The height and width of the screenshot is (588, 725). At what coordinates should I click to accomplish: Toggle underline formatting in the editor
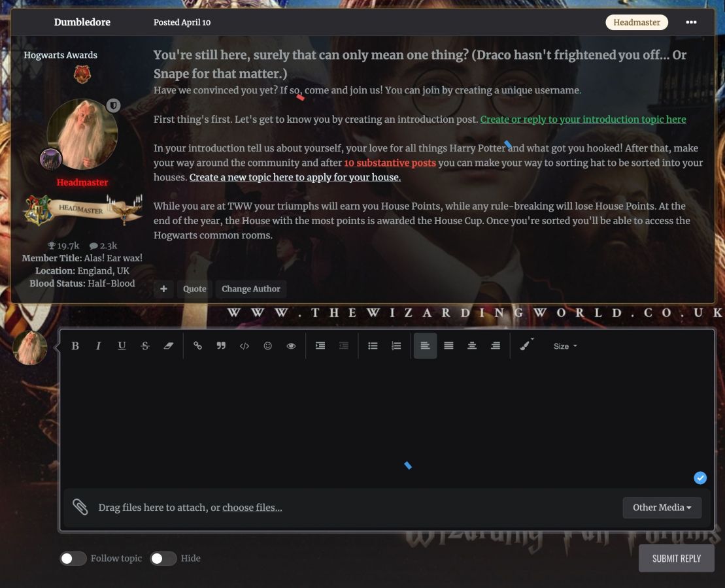pos(122,346)
